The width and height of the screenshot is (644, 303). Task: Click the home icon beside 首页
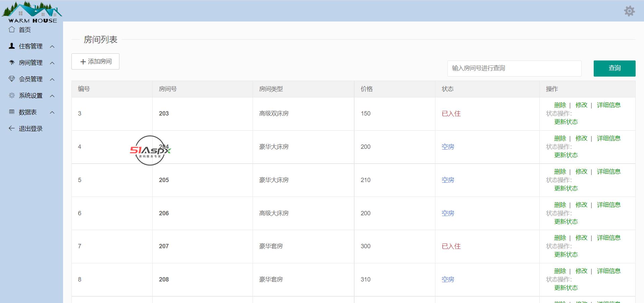(x=12, y=30)
